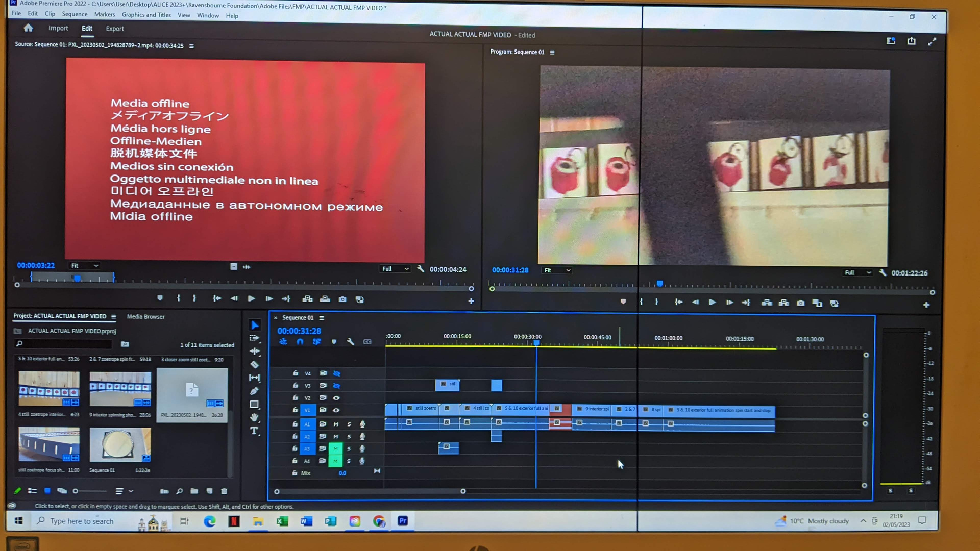Click the Program monitor timecode 00:00:31:28
Screen dimensions: 980x551
pos(510,270)
